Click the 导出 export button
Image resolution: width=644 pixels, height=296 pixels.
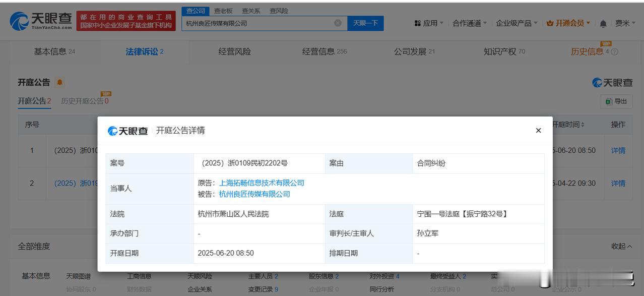click(x=616, y=101)
